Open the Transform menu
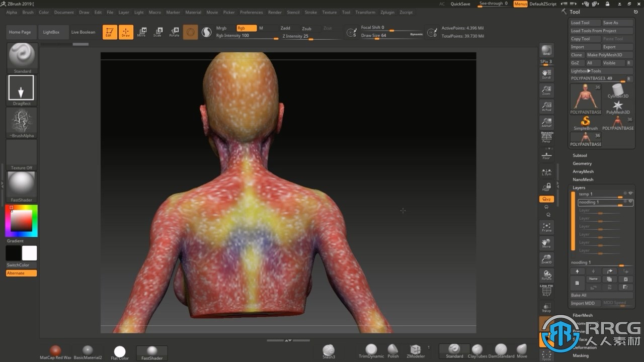Viewport: 644px width, 362px height. (x=365, y=12)
